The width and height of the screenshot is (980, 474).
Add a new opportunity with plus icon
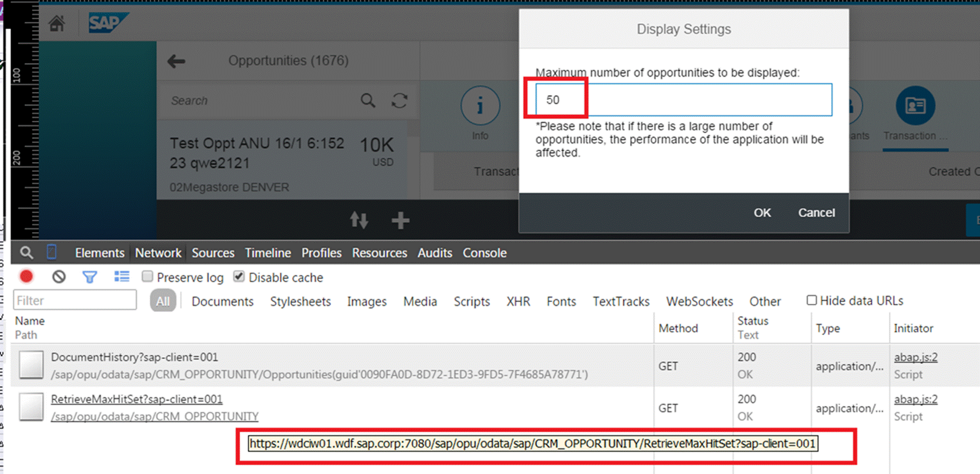coord(400,220)
